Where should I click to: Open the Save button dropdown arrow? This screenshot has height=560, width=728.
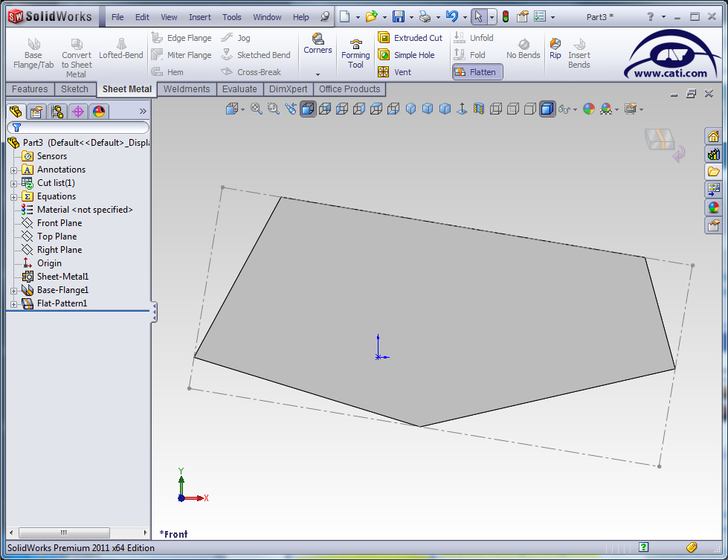[411, 17]
